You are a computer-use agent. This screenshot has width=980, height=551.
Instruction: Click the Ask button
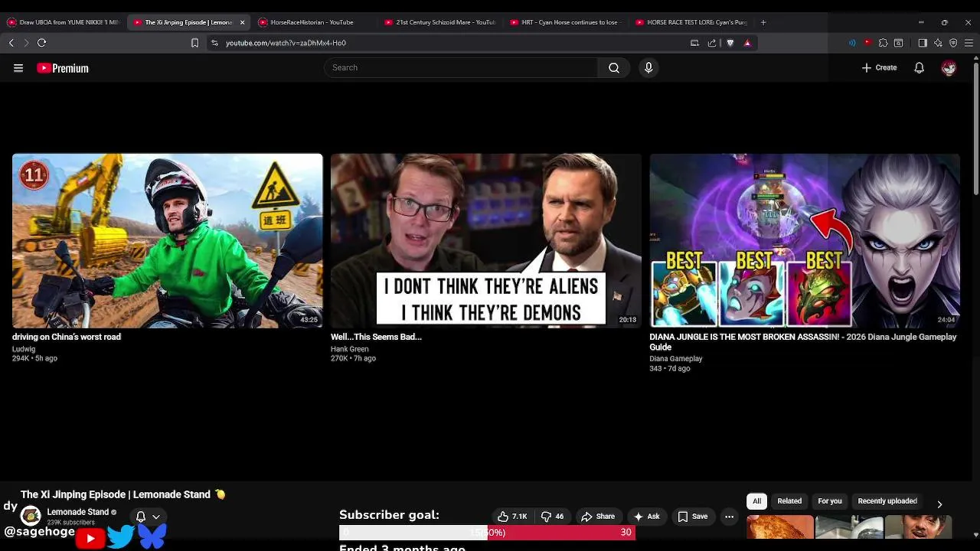coord(646,517)
